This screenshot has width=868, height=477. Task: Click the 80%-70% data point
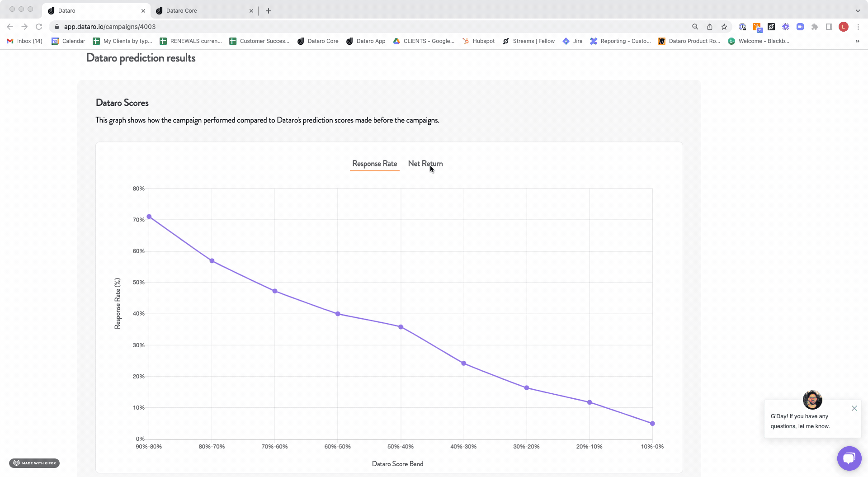(x=212, y=261)
